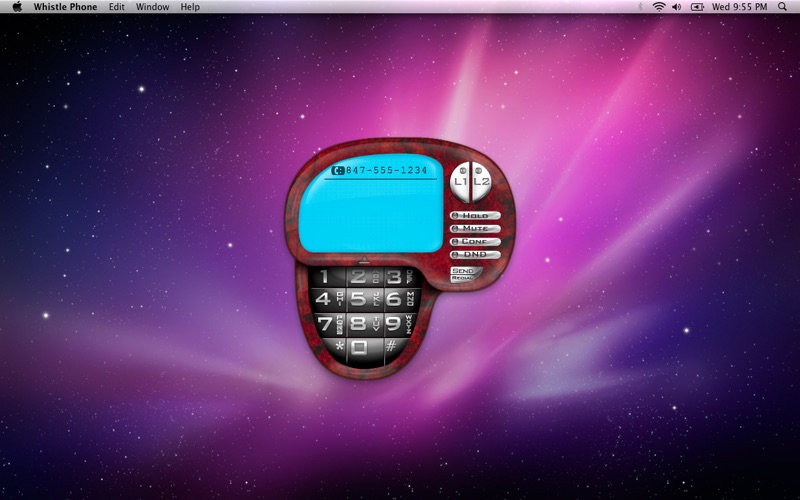Open the Apple menu

17,7
